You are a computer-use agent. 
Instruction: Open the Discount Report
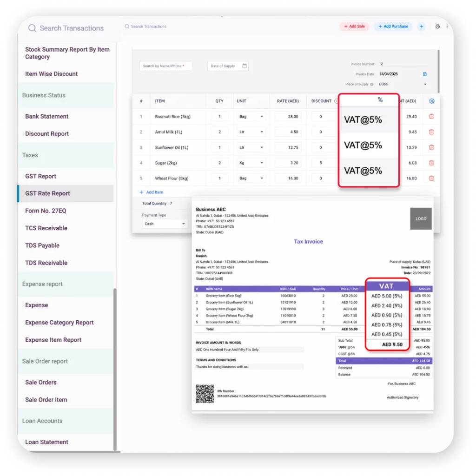[47, 133]
